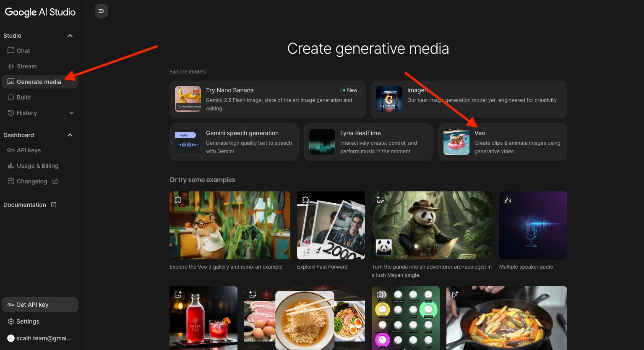Open the Try Nano Banana card
644x350 pixels.
(x=268, y=99)
